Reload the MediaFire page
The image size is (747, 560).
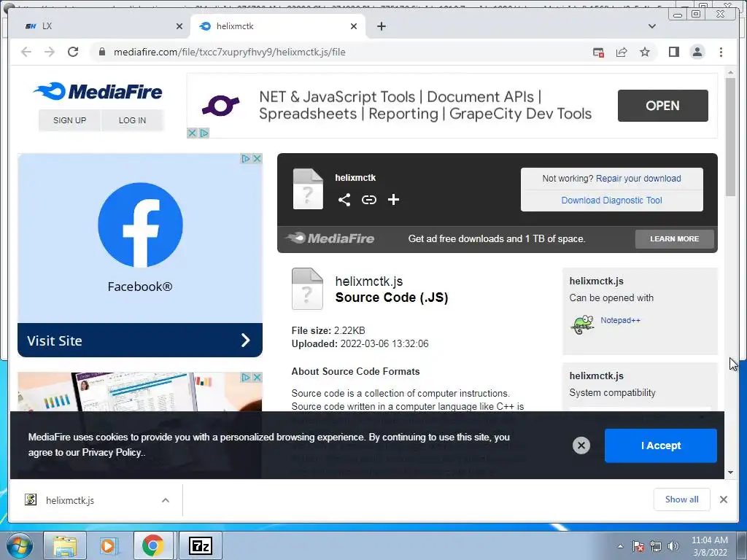coord(73,52)
